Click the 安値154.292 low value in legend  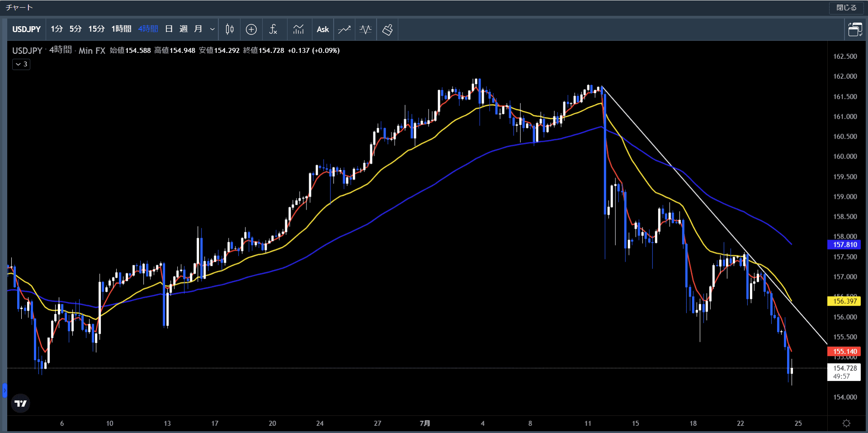coord(219,51)
